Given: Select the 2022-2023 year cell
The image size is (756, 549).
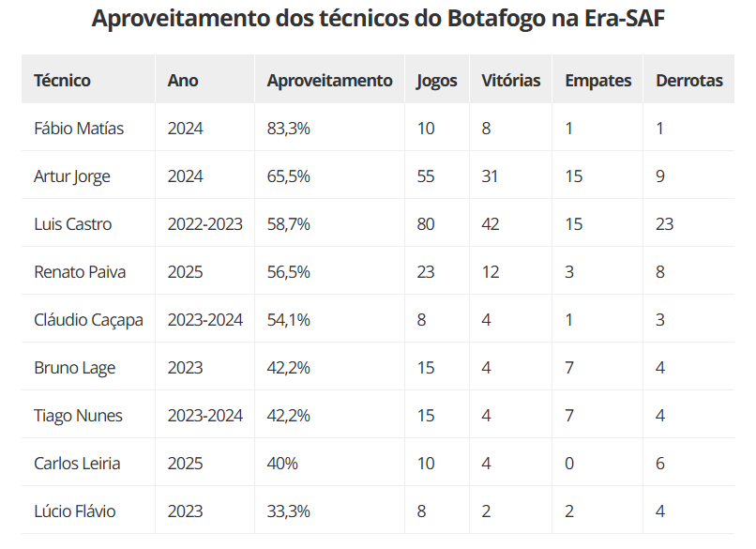Looking at the screenshot, I should [x=204, y=224].
